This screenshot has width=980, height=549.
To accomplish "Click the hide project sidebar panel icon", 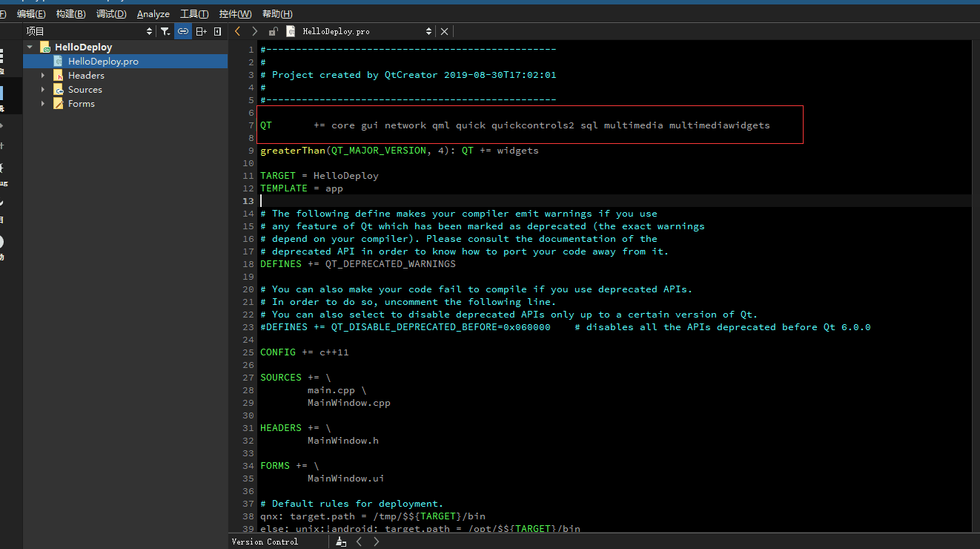I will point(217,31).
